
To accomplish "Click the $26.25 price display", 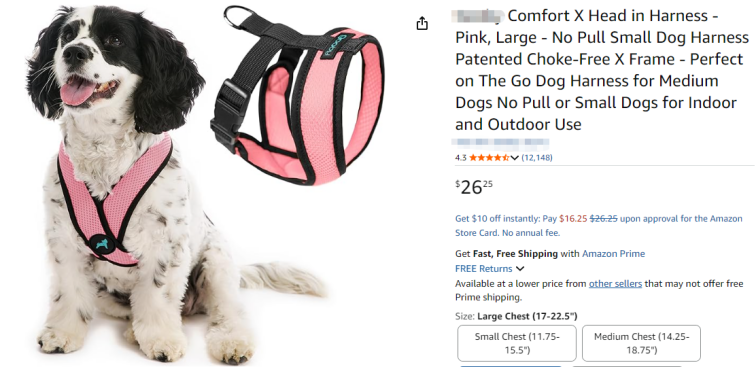I will coord(474,187).
